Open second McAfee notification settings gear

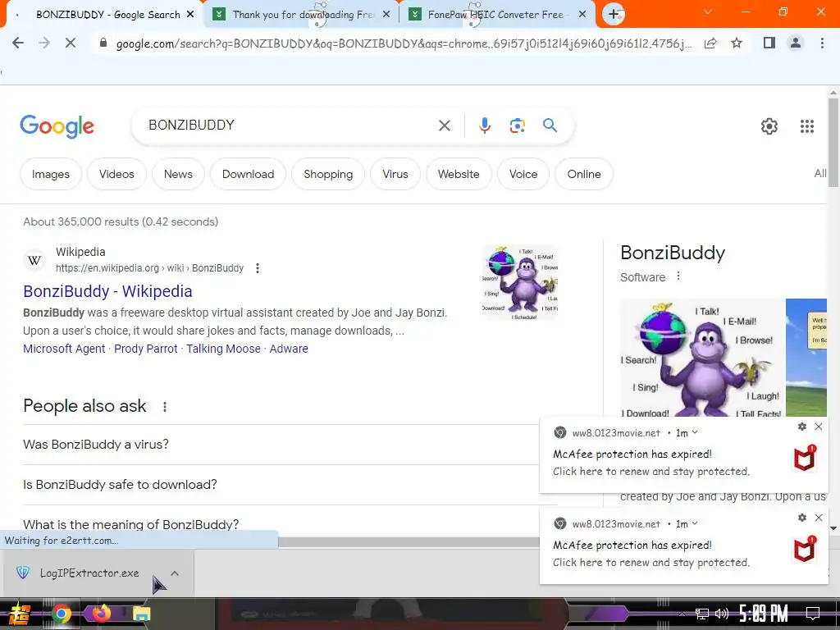(802, 518)
